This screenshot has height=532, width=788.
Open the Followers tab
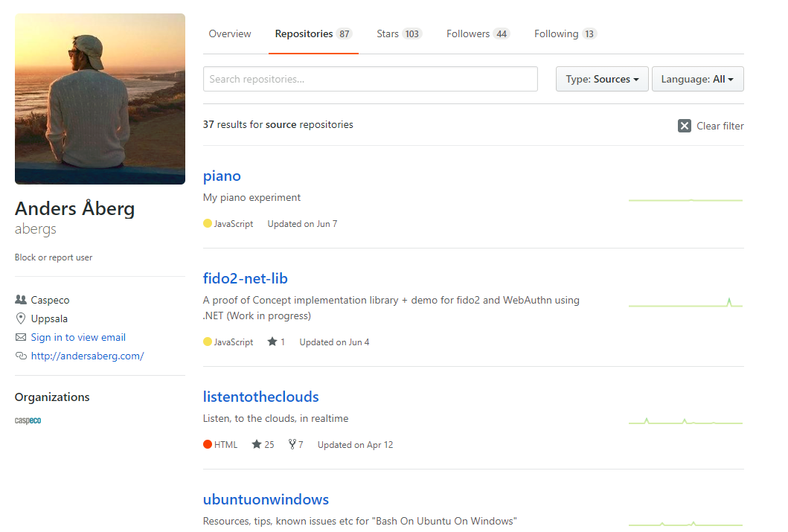(478, 33)
